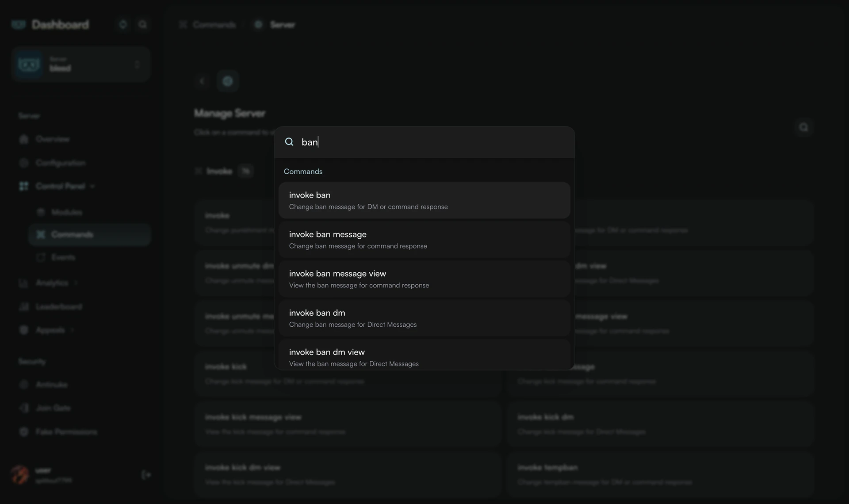Open the "invoke tempban" card
Screen dimensions: 849x504
pos(660,474)
